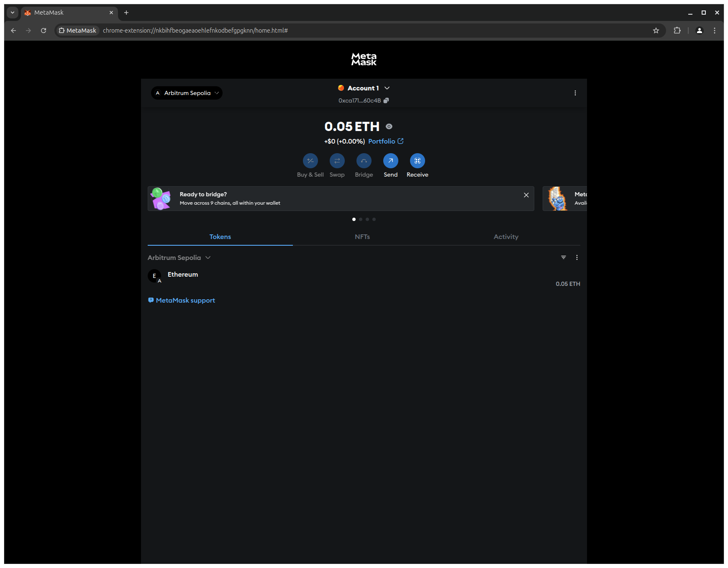728x568 pixels.
Task: Open the browser Extensions puzzle icon
Action: pyautogui.click(x=677, y=31)
